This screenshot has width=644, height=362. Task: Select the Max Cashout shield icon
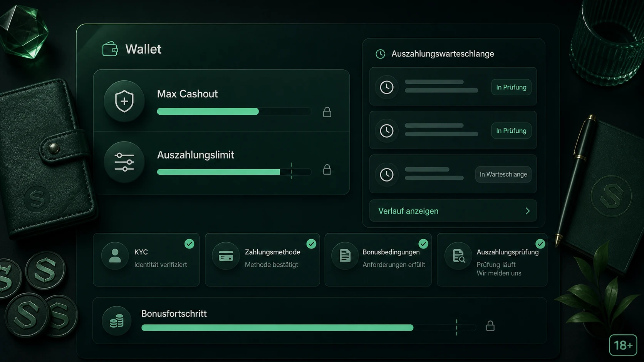124,101
